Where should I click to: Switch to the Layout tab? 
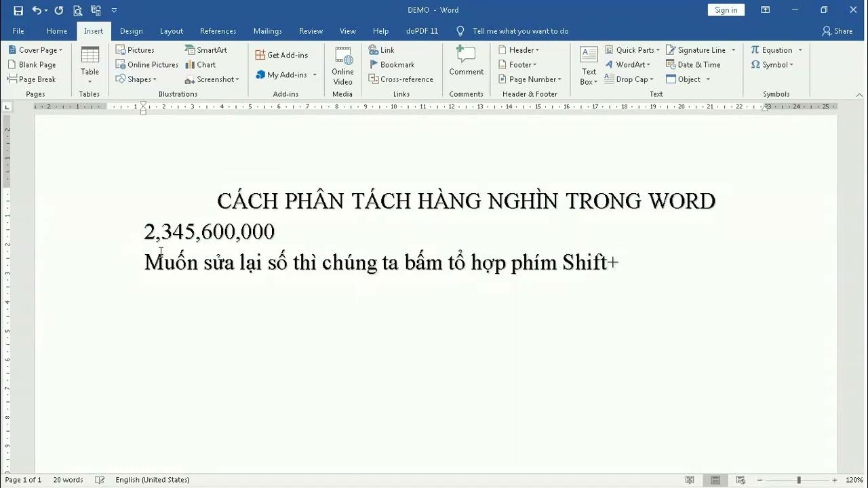[x=172, y=31]
